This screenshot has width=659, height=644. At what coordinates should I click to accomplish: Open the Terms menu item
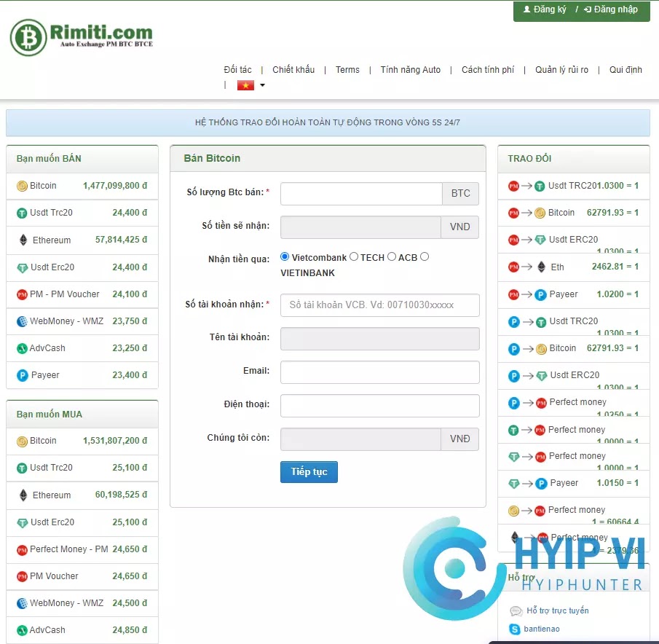(x=347, y=70)
